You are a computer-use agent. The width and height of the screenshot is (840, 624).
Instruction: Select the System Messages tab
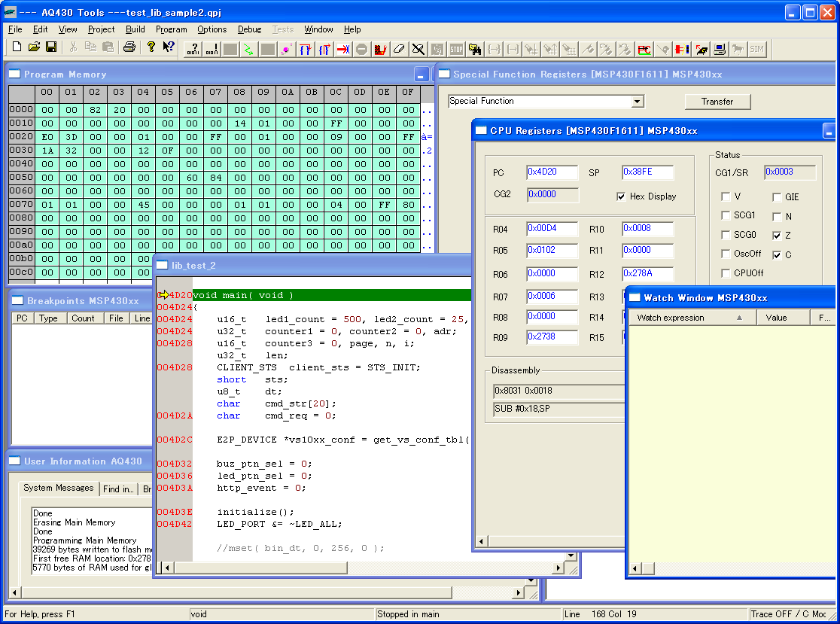[x=59, y=488]
